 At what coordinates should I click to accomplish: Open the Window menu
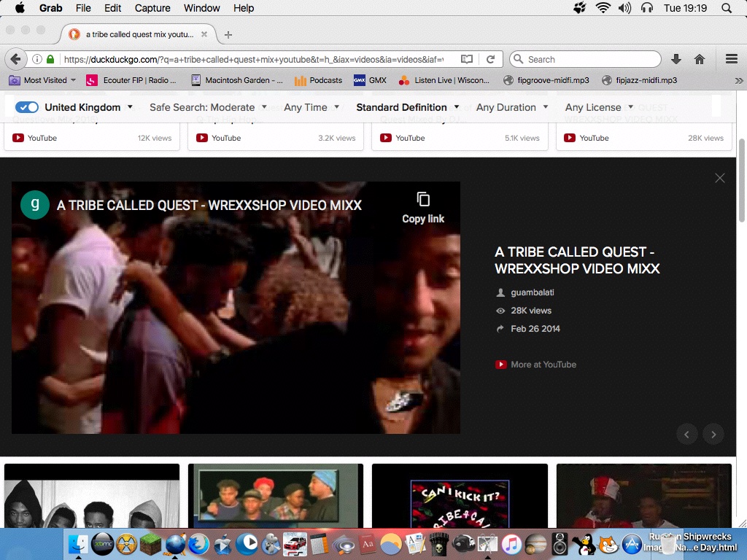pos(201,8)
